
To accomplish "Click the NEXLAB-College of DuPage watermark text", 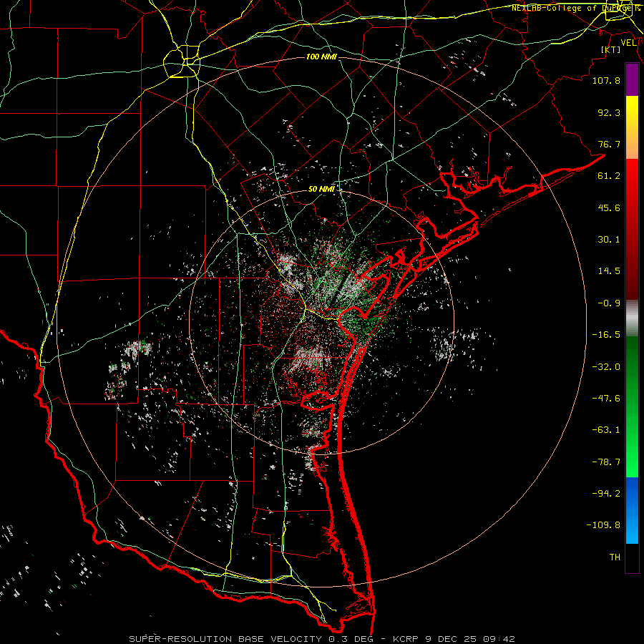I will pos(576,8).
